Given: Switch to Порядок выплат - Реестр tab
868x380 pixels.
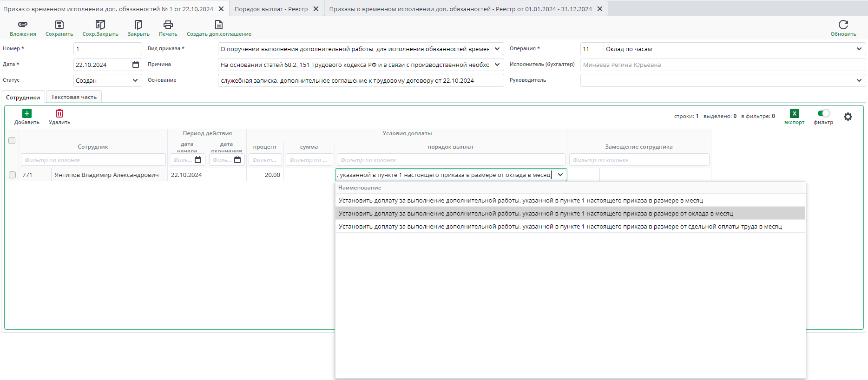Looking at the screenshot, I should click(x=271, y=9).
